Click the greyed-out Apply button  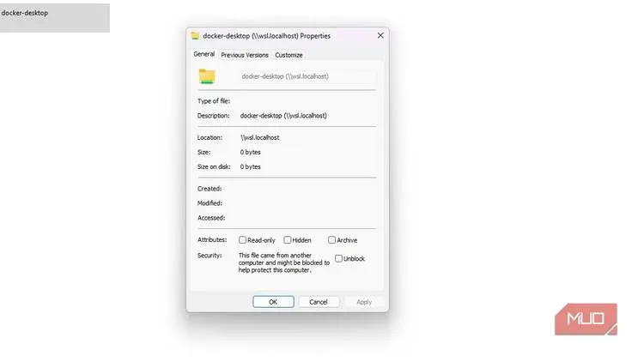(x=364, y=302)
